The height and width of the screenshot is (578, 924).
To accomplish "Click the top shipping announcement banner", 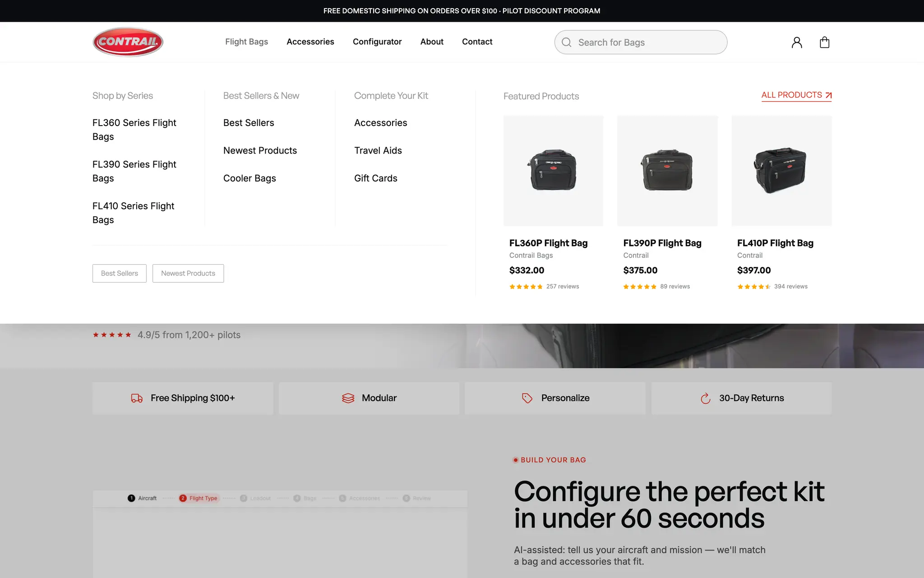I will click(462, 11).
